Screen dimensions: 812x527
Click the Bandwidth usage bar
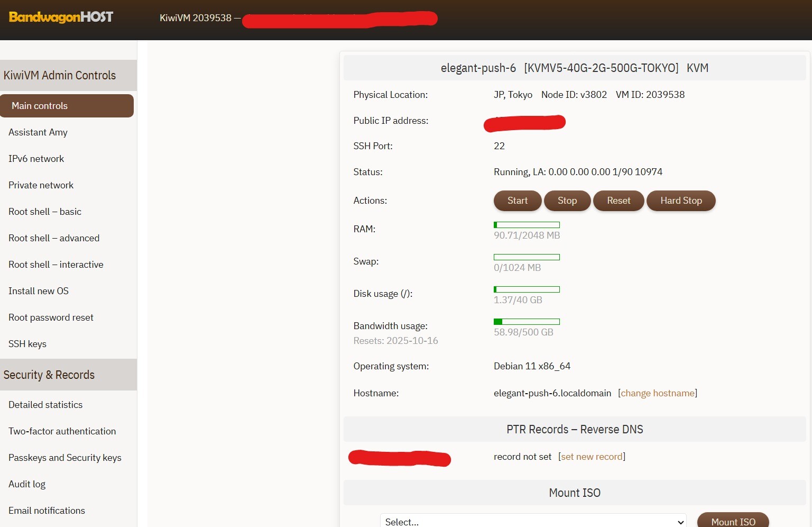pyautogui.click(x=527, y=322)
